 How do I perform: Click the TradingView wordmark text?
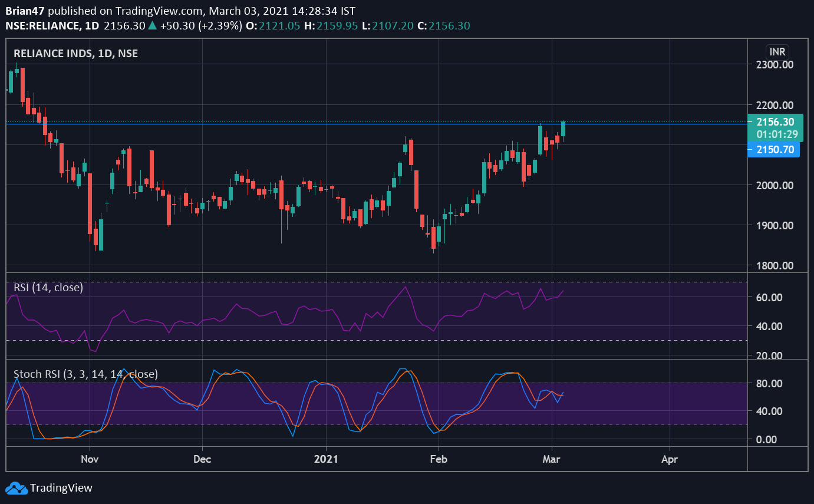[61, 487]
